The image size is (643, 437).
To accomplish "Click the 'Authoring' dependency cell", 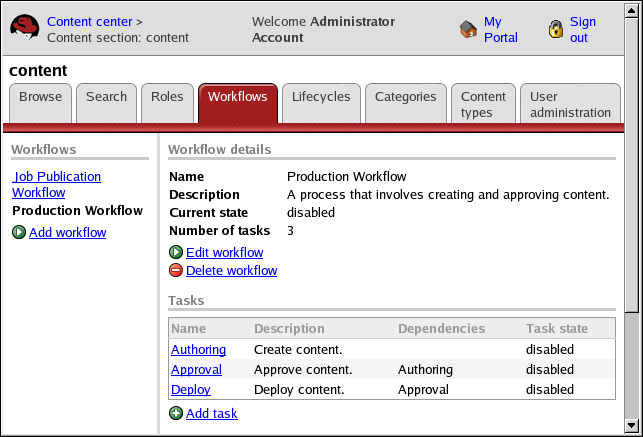I will pyautogui.click(x=425, y=369).
